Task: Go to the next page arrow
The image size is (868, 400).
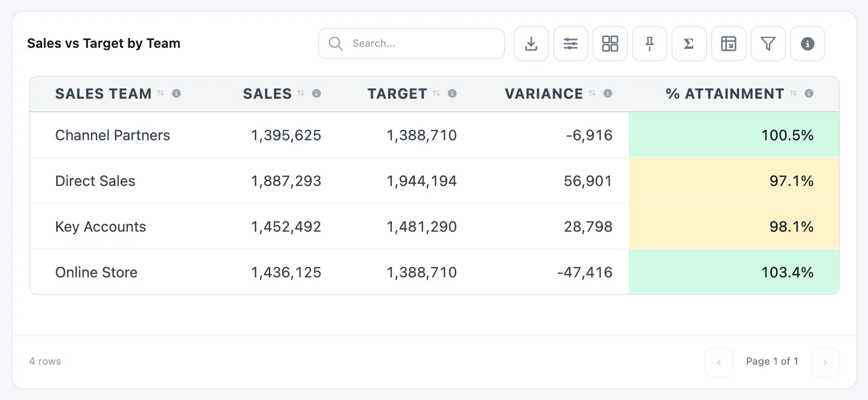Action: (825, 363)
